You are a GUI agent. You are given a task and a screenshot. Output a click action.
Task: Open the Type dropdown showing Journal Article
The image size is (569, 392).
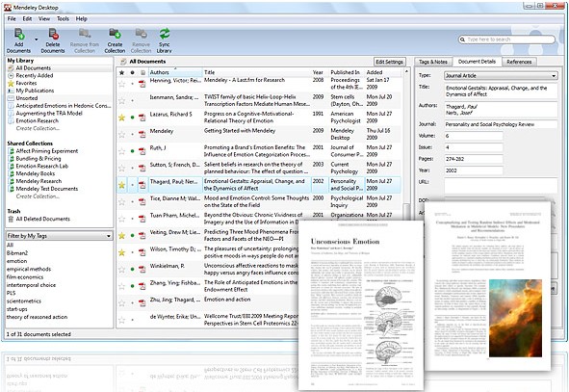pos(501,75)
